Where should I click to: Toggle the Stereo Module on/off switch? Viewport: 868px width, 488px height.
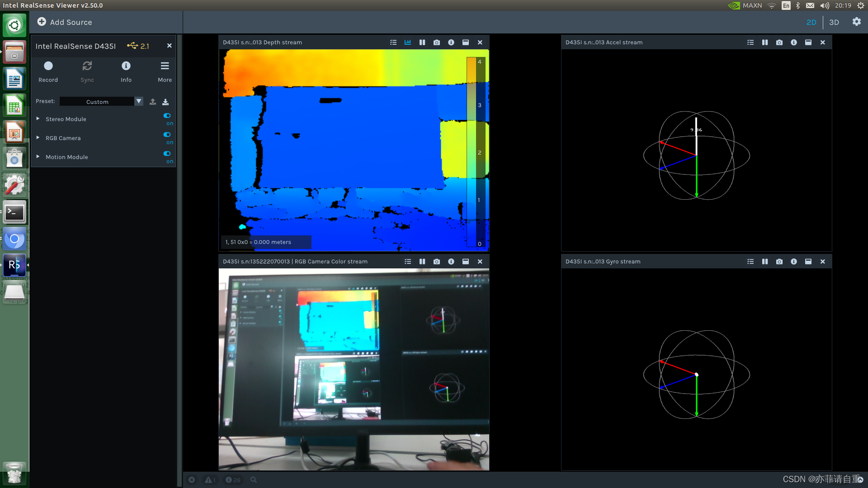tap(167, 116)
